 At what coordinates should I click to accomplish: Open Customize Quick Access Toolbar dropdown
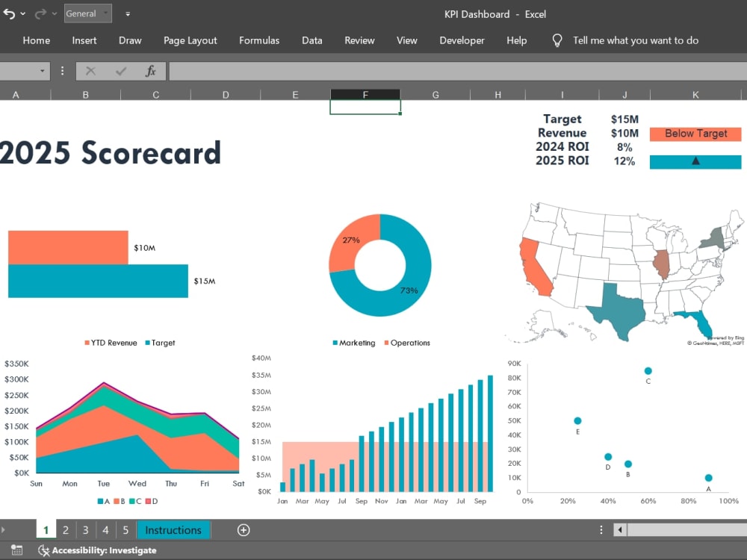pyautogui.click(x=128, y=13)
